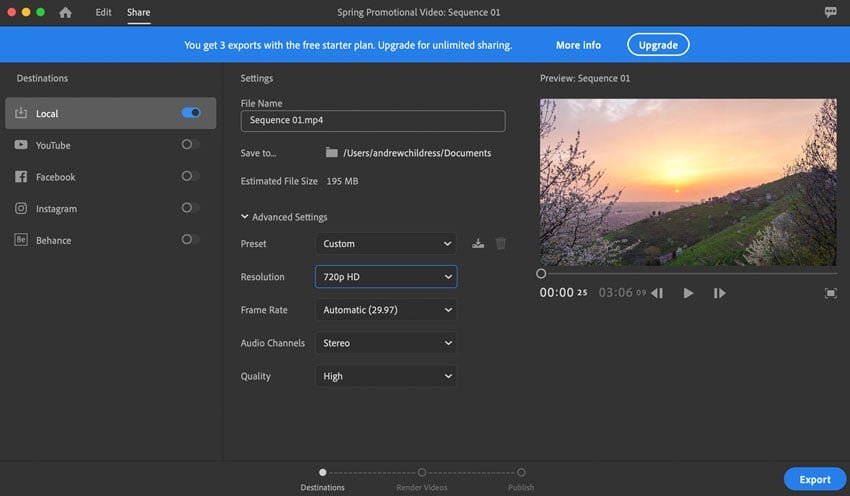
Task: Click the Upgrade button in banner
Action: click(658, 45)
